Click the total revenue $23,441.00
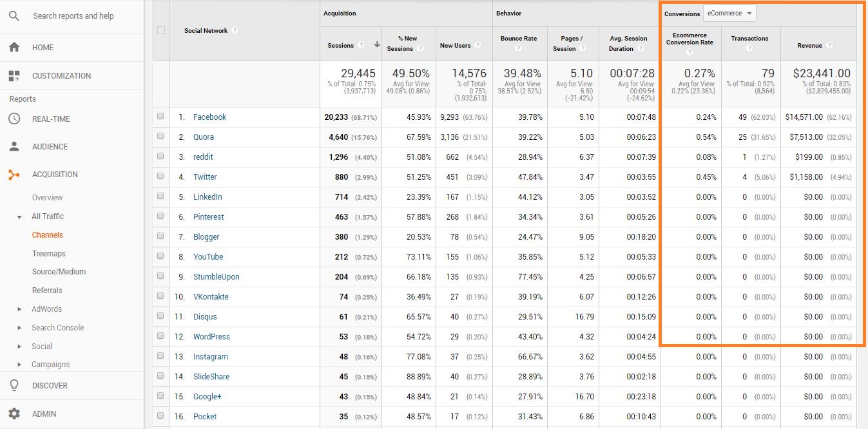Viewport: 868px width, 429px height. tap(822, 73)
